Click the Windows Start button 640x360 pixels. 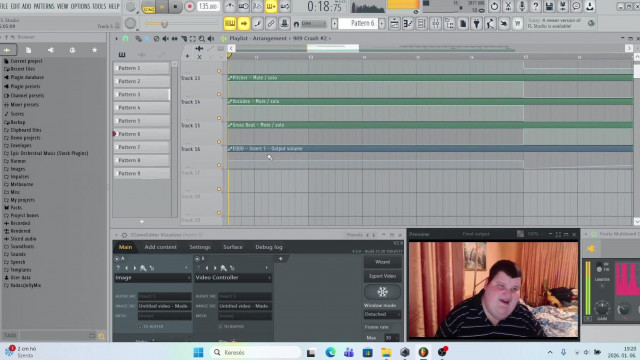[198, 352]
